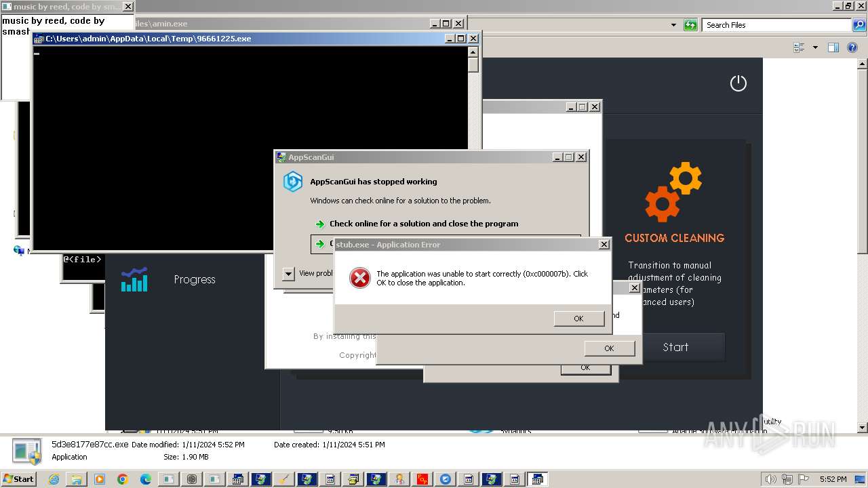Image resolution: width=868 pixels, height=488 pixels.
Task: Select the 5d3e8177e87cc.exe file thumbnail
Action: coord(27,451)
